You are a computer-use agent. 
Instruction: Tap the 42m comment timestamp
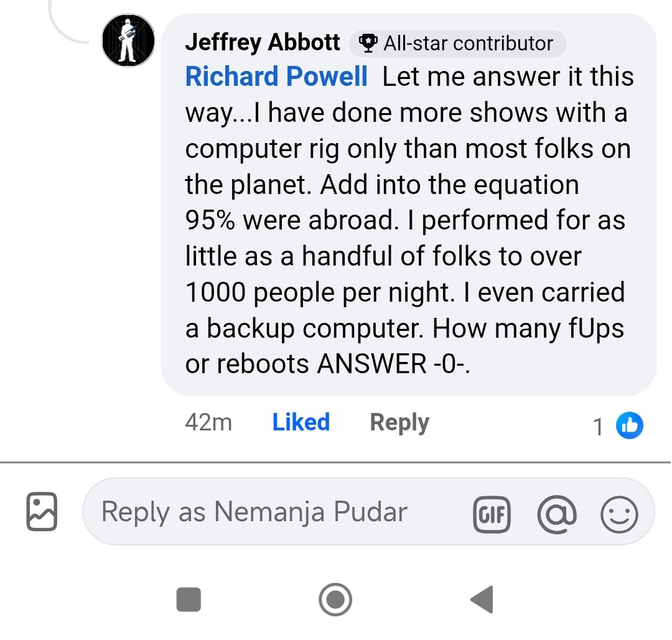[208, 423]
